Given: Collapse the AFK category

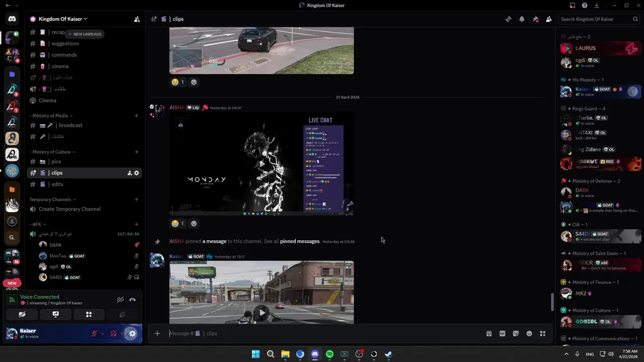Looking at the screenshot, I should pos(38,224).
